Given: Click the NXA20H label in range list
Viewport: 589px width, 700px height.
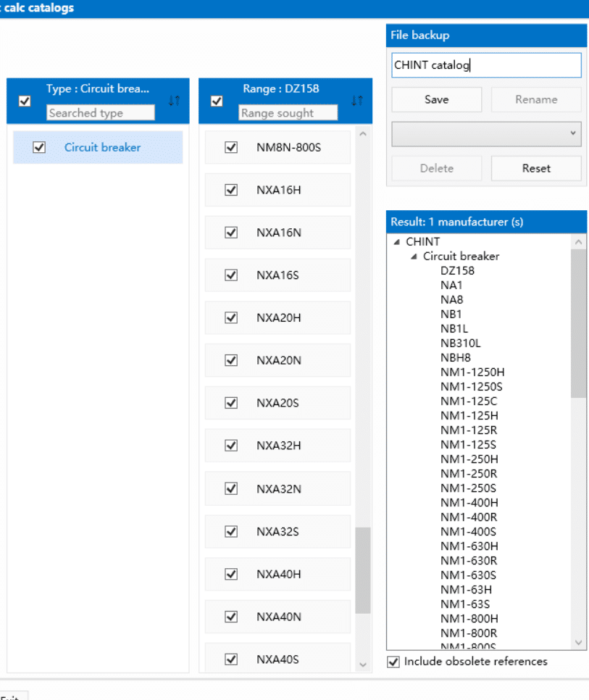Looking at the screenshot, I should (x=279, y=318).
